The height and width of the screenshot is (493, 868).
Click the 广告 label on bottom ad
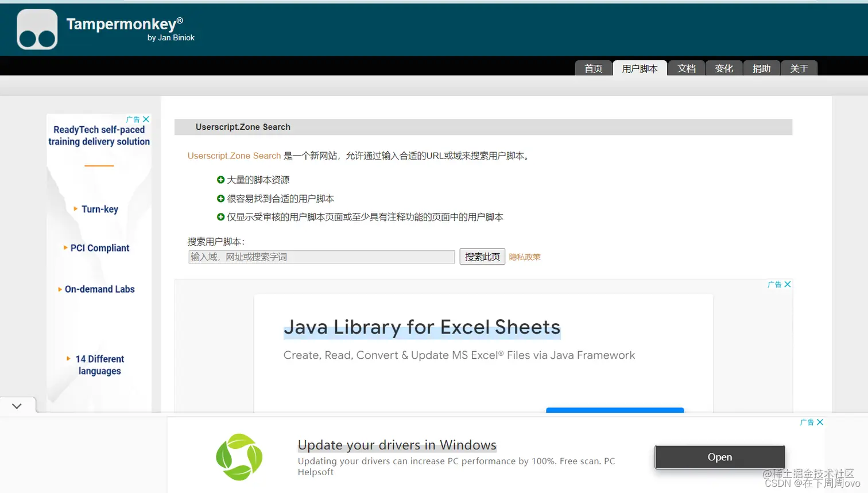(807, 422)
